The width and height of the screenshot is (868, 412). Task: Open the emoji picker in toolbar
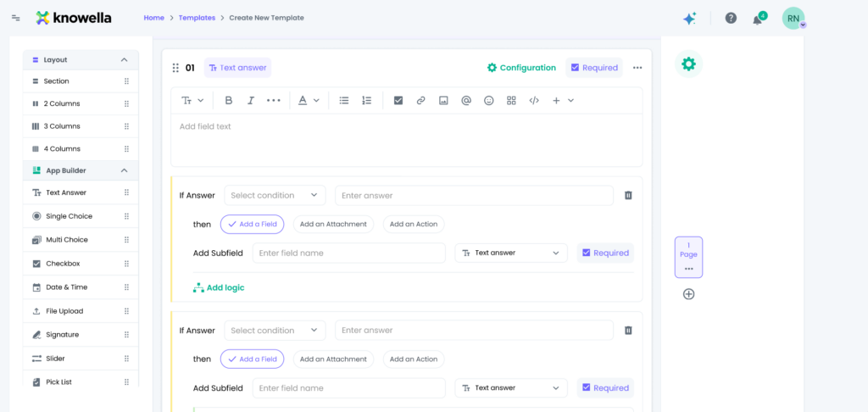(488, 100)
